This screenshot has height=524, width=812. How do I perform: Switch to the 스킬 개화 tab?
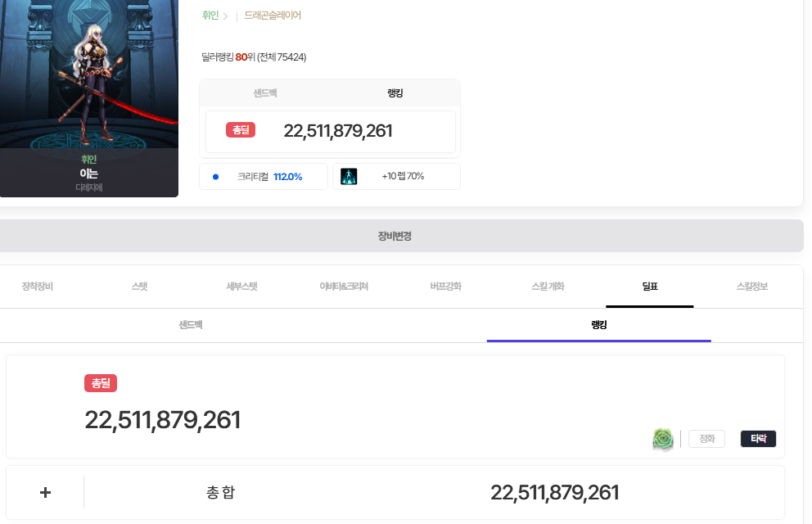[548, 287]
